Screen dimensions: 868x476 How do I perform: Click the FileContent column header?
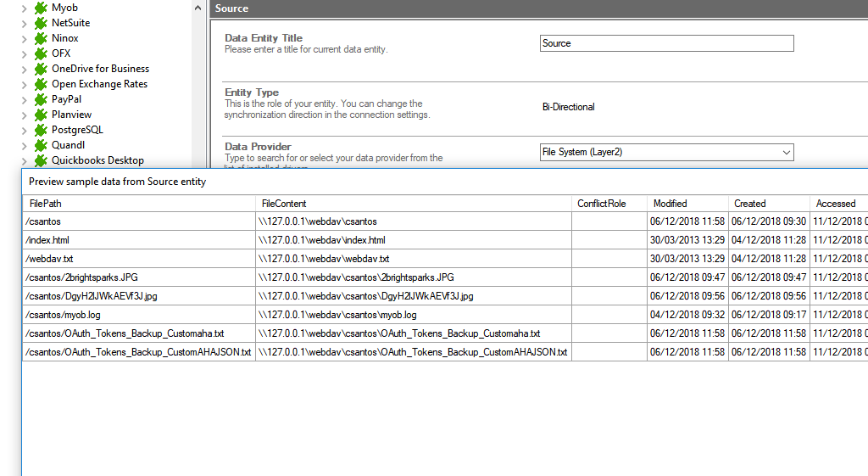(x=414, y=204)
